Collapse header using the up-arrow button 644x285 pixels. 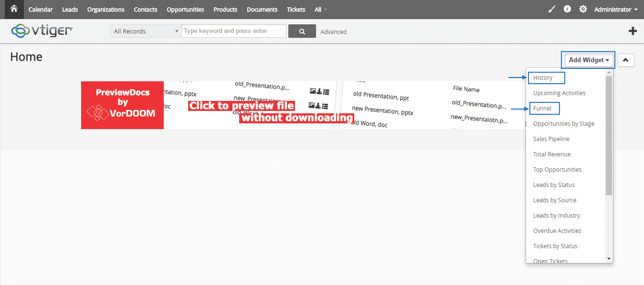(x=625, y=60)
